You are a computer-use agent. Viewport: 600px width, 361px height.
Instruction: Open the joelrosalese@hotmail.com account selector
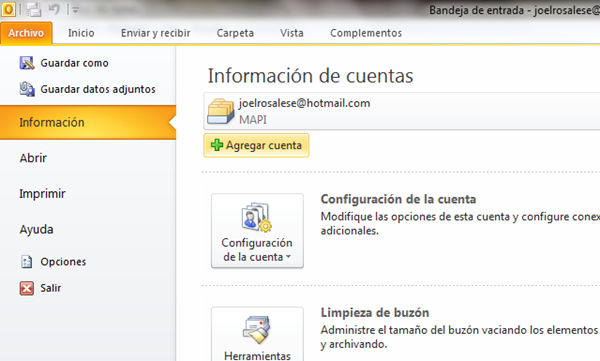pos(402,111)
